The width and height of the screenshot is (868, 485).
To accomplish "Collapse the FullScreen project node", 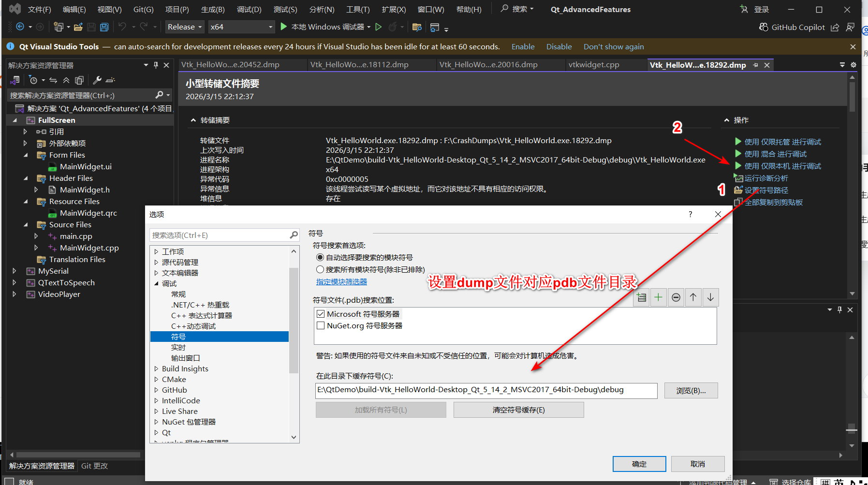I will (15, 120).
